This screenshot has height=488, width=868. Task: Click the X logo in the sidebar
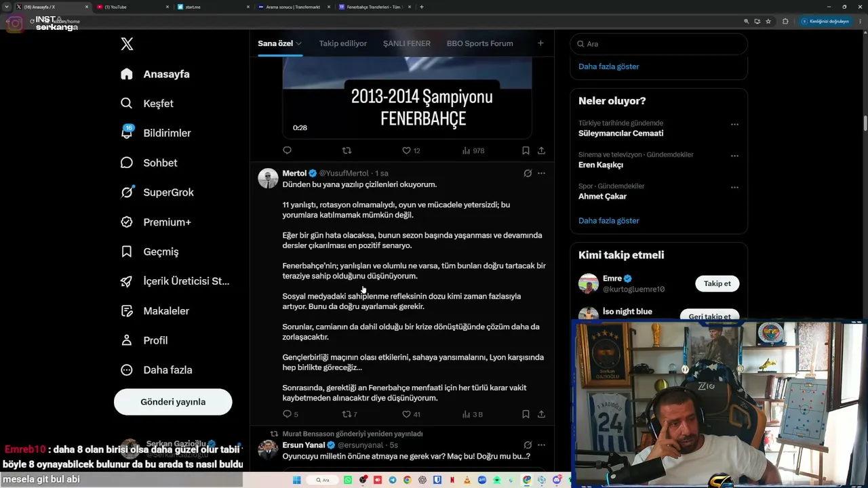pos(127,44)
